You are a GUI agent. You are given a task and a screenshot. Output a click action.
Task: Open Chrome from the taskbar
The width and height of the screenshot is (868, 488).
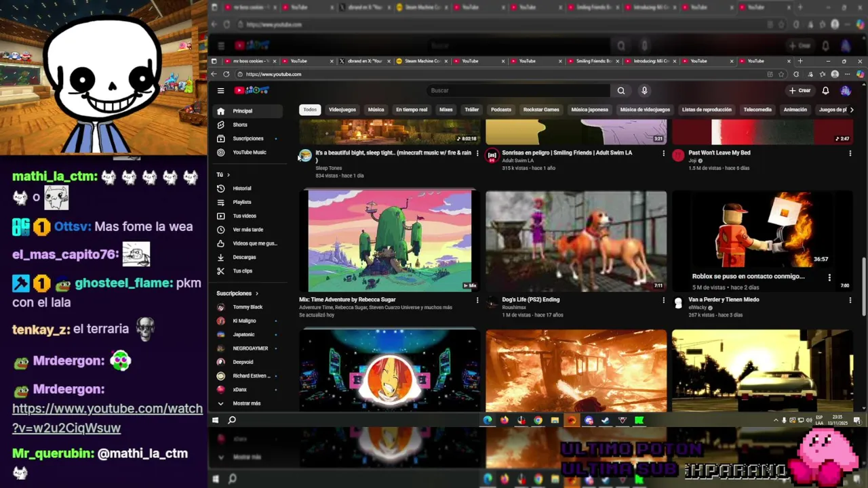click(538, 420)
